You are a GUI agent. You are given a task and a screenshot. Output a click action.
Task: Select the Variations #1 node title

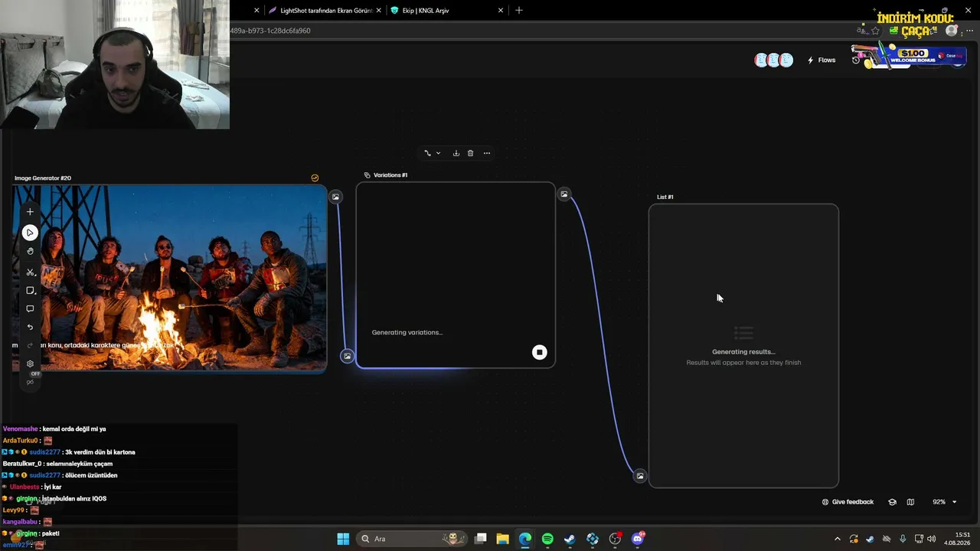coord(390,175)
